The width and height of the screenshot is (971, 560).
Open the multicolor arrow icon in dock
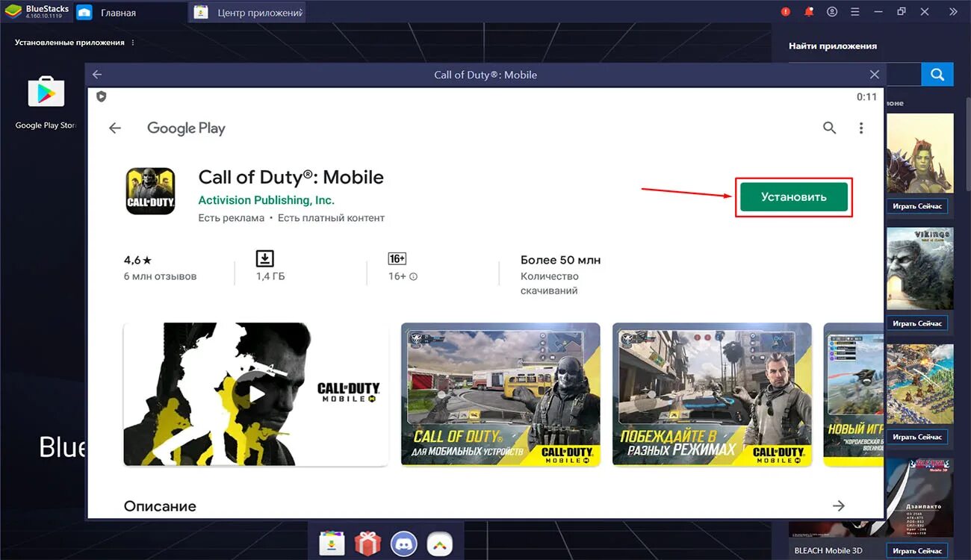point(439,544)
